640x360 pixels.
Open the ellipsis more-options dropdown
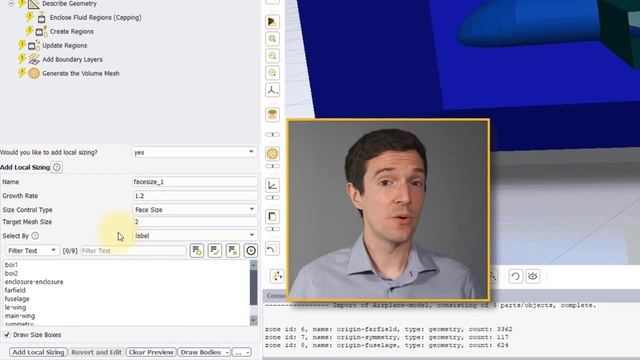point(242,352)
